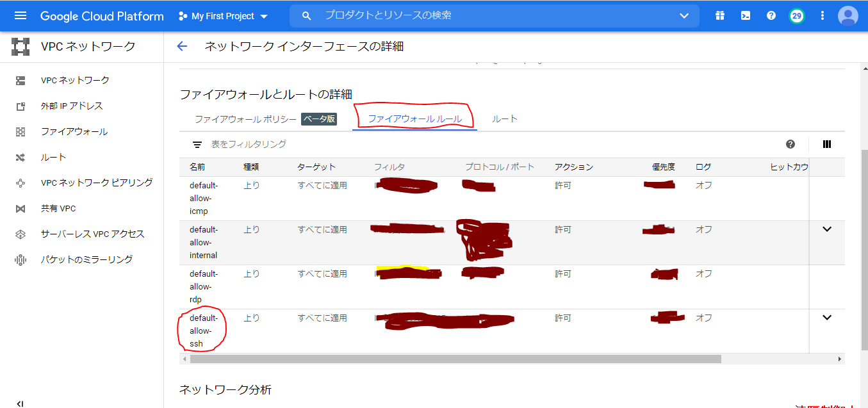Sort by 種類 column header
Image resolution: width=868 pixels, height=408 pixels.
coord(251,167)
